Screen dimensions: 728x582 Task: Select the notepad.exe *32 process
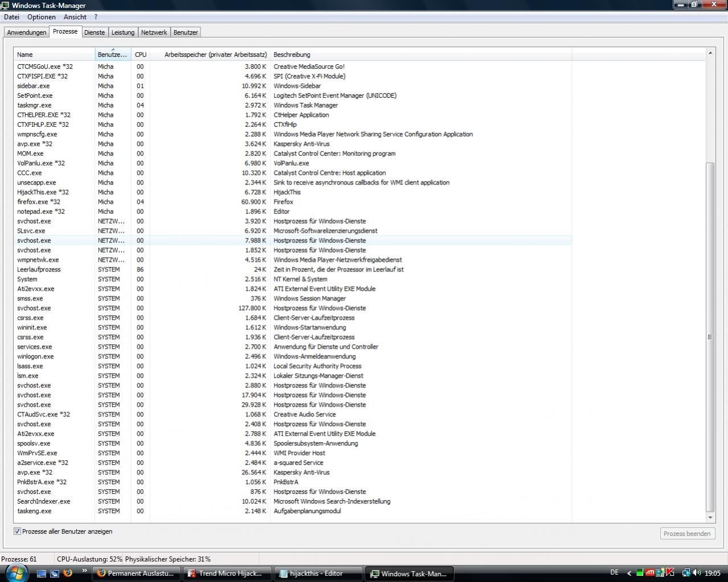(293, 212)
